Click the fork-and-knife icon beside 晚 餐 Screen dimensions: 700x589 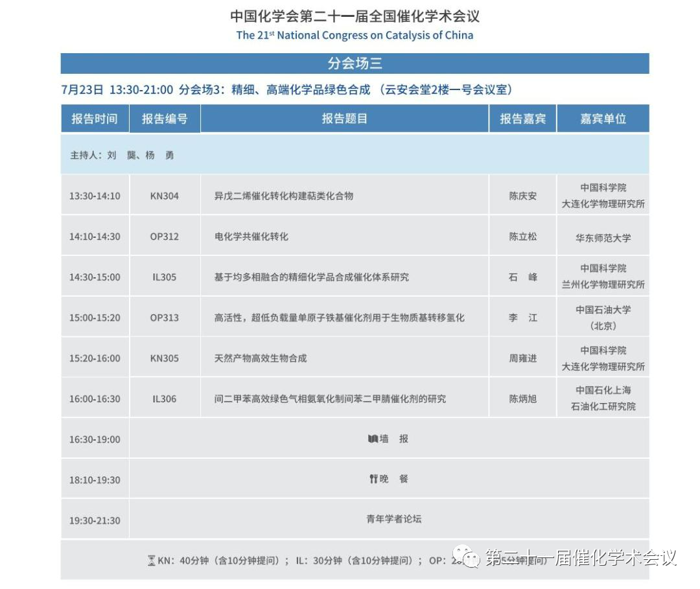(x=373, y=479)
